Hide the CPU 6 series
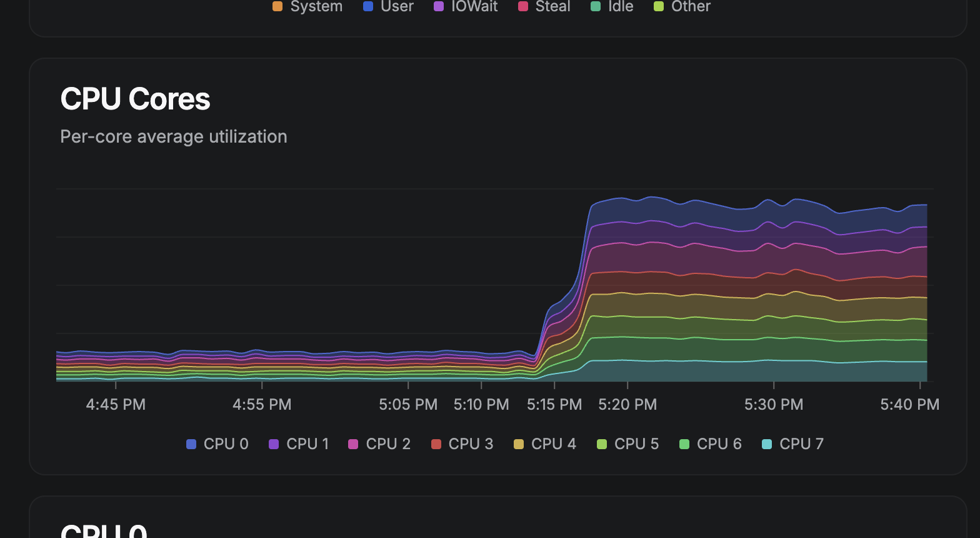 (710, 444)
